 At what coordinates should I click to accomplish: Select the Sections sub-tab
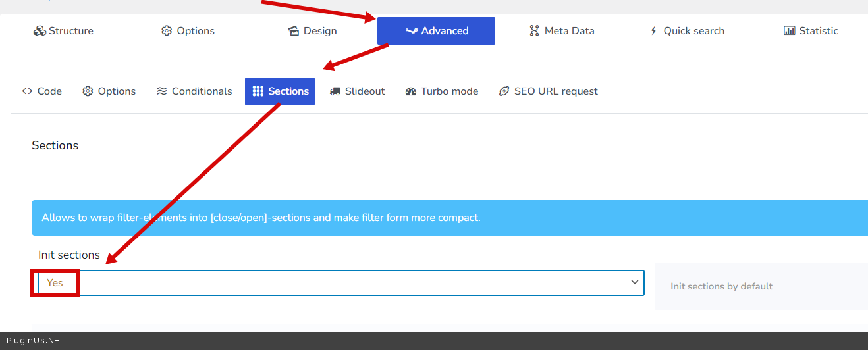280,91
